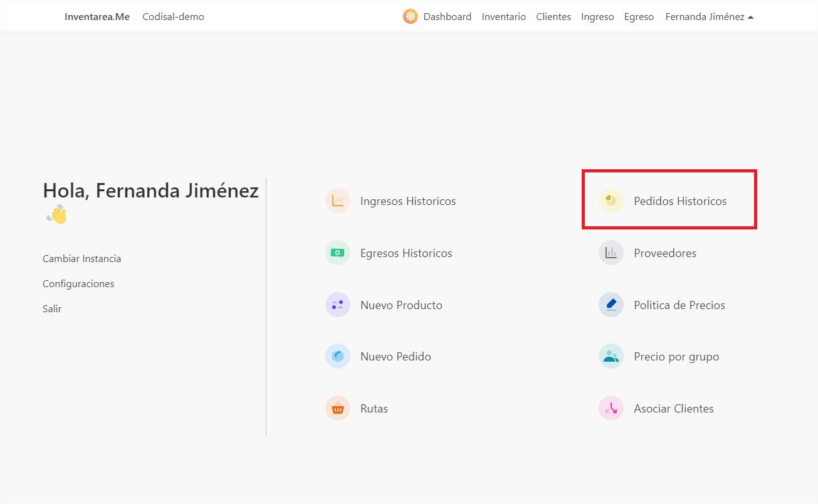Click the Politica de Precios pen icon
This screenshot has width=818, height=504.
click(x=611, y=304)
